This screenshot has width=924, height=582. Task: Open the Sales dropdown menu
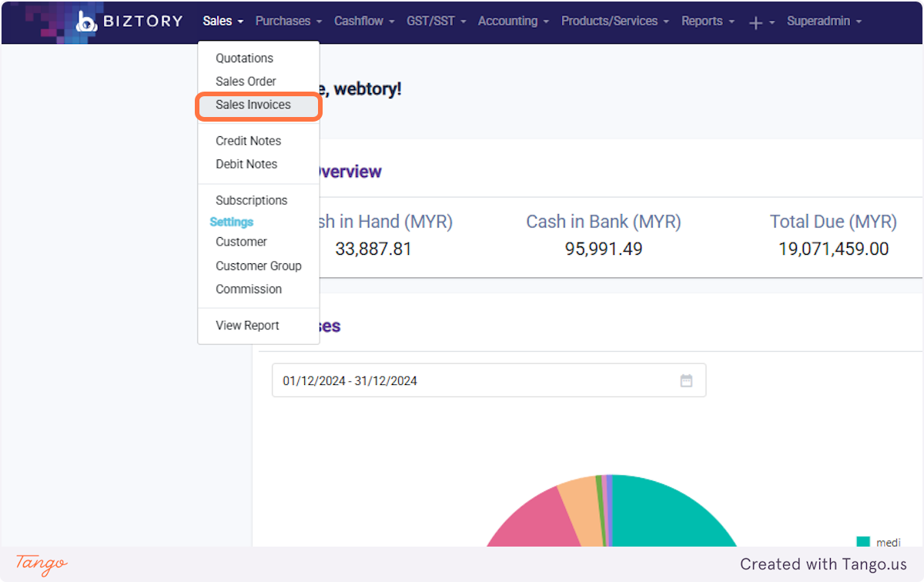223,21
